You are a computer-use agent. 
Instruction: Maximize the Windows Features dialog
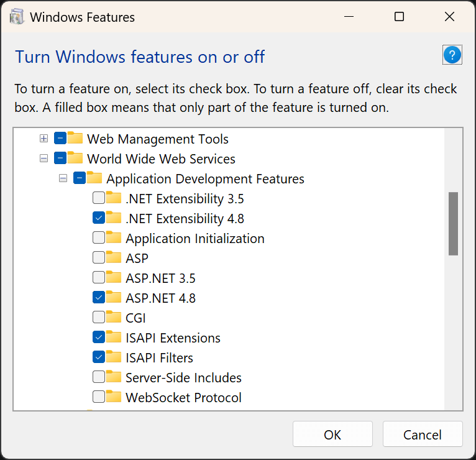pos(399,16)
